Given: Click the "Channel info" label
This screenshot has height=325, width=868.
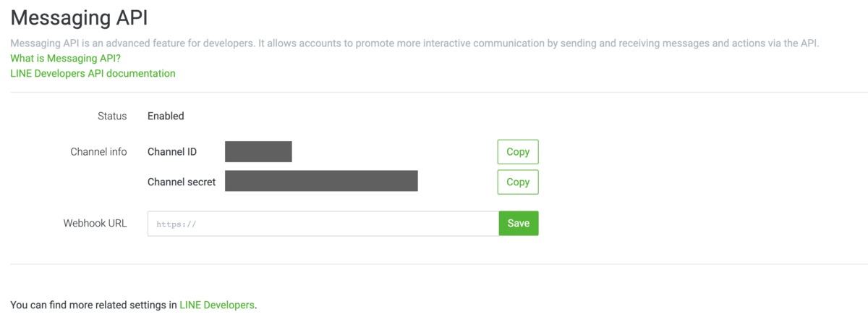Looking at the screenshot, I should pyautogui.click(x=98, y=152).
